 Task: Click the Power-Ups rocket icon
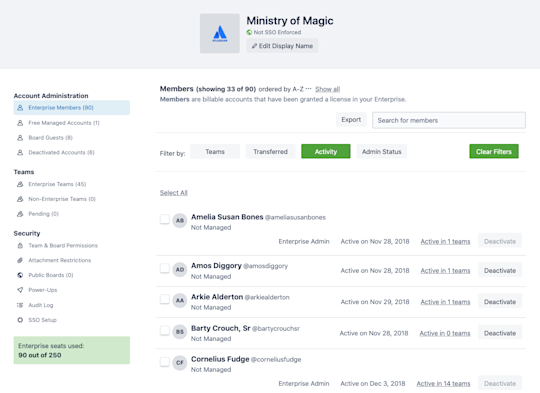coord(20,290)
